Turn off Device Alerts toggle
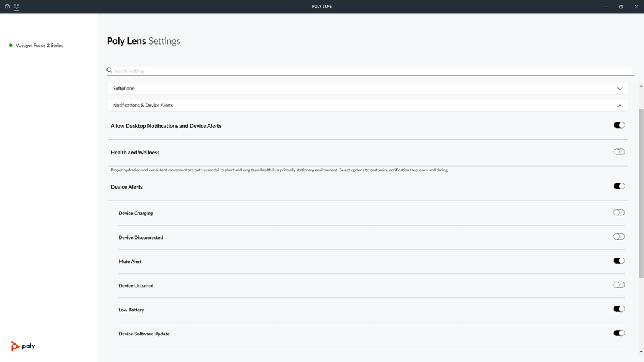 (619, 186)
